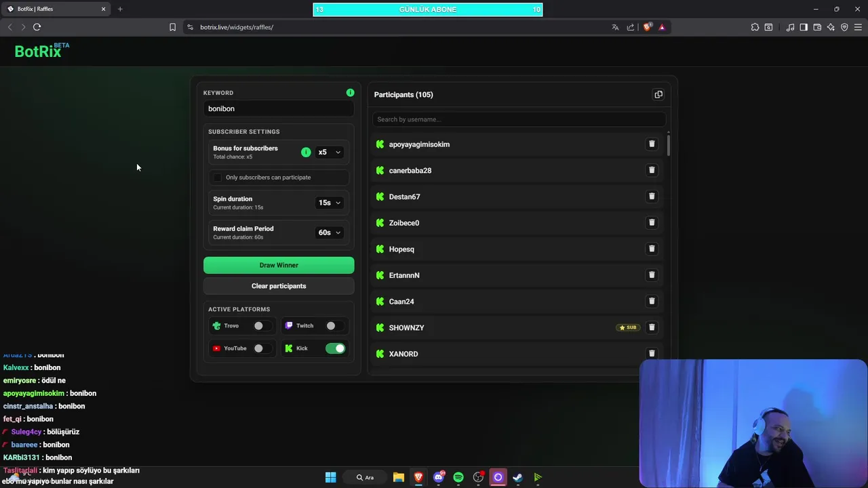Open Brave Rewards triangle icon

tap(662, 27)
